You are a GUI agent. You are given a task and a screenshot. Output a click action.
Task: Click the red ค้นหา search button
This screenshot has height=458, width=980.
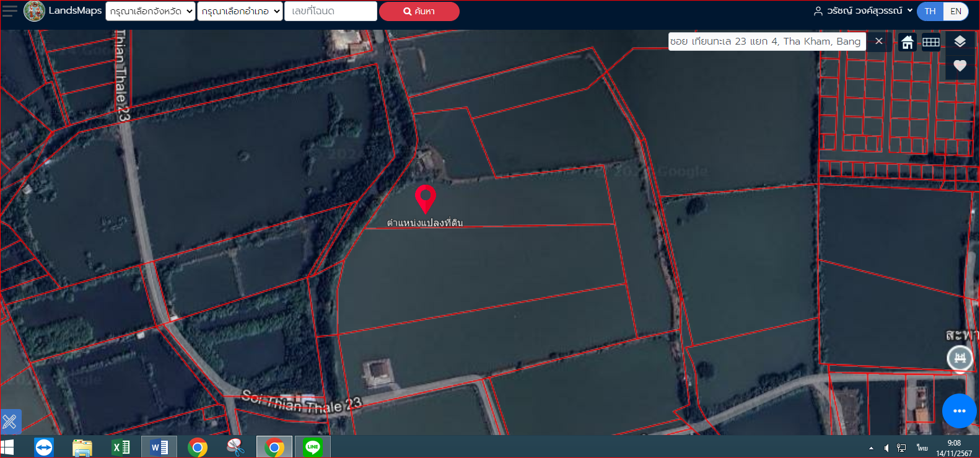click(419, 11)
